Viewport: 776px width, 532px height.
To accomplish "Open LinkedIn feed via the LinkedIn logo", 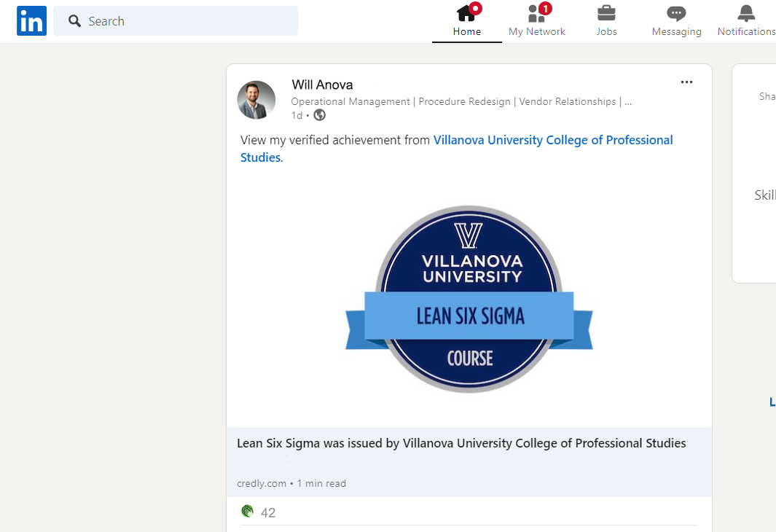I will pos(31,20).
